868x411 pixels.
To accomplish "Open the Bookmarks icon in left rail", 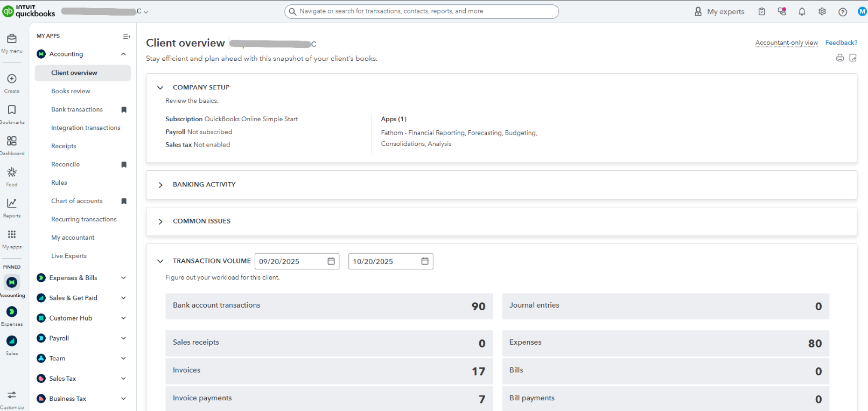I will 12,110.
